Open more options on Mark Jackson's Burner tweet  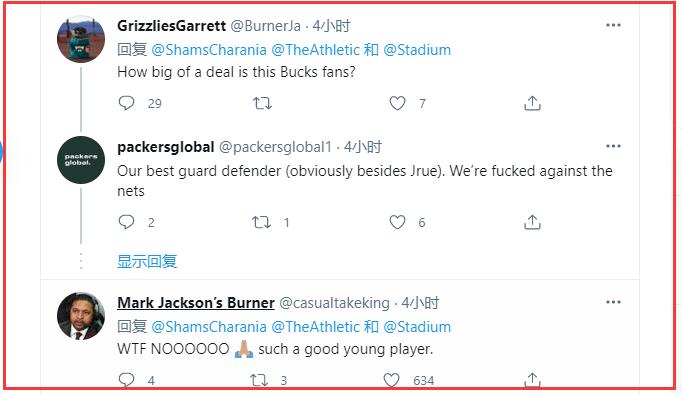pos(613,302)
